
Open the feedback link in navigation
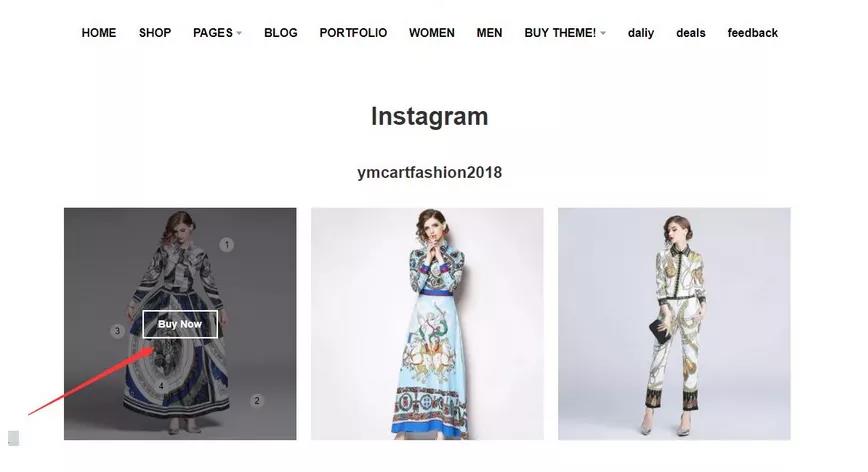(x=753, y=33)
